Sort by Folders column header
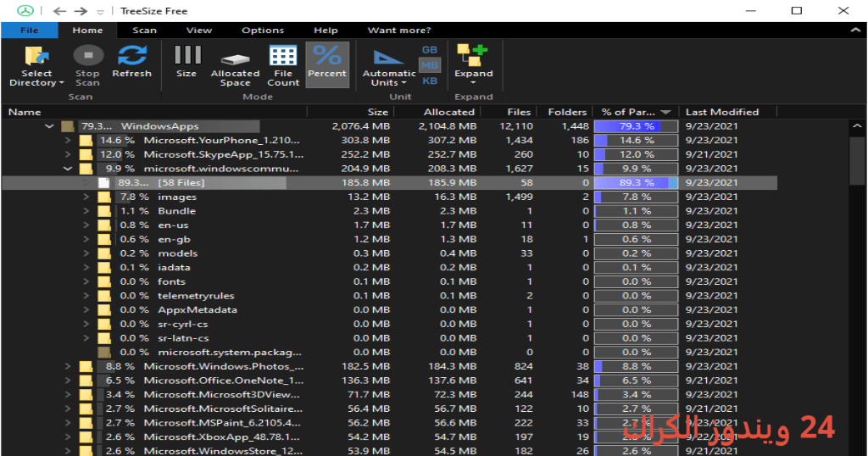868x456 pixels. point(565,112)
